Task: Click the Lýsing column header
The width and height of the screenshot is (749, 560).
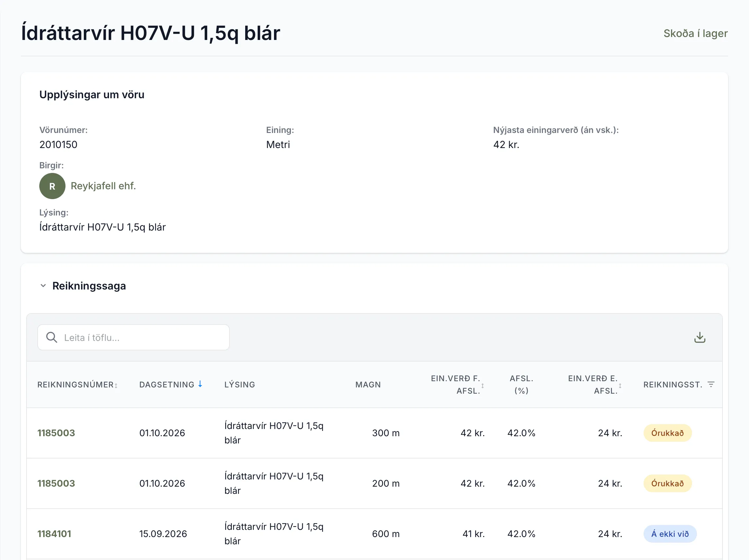Action: click(239, 384)
